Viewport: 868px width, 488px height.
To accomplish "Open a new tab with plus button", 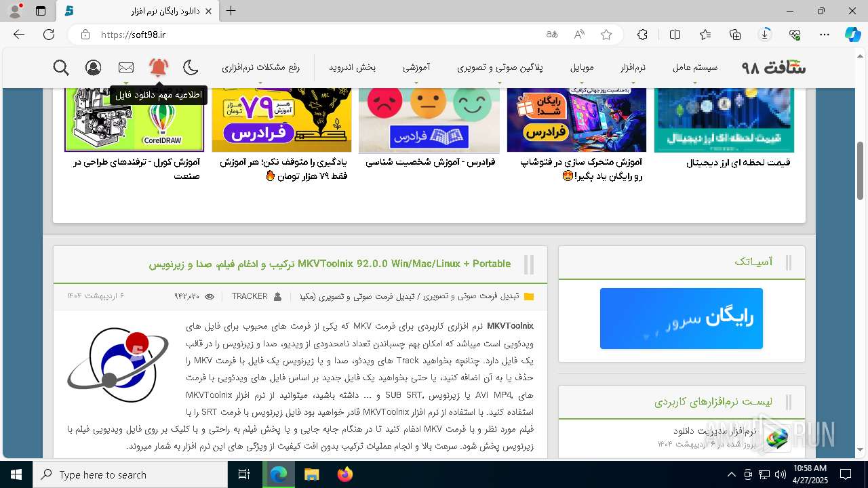I will coord(231,11).
